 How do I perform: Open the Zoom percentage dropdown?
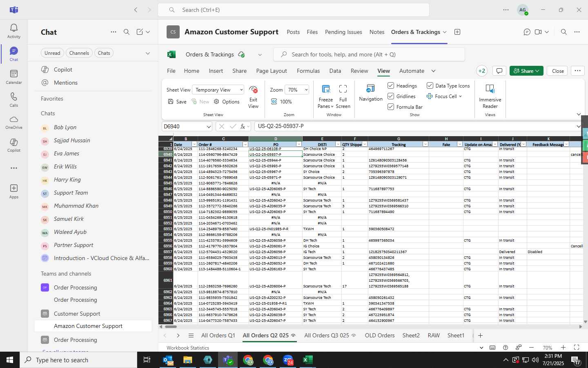pyautogui.click(x=296, y=90)
